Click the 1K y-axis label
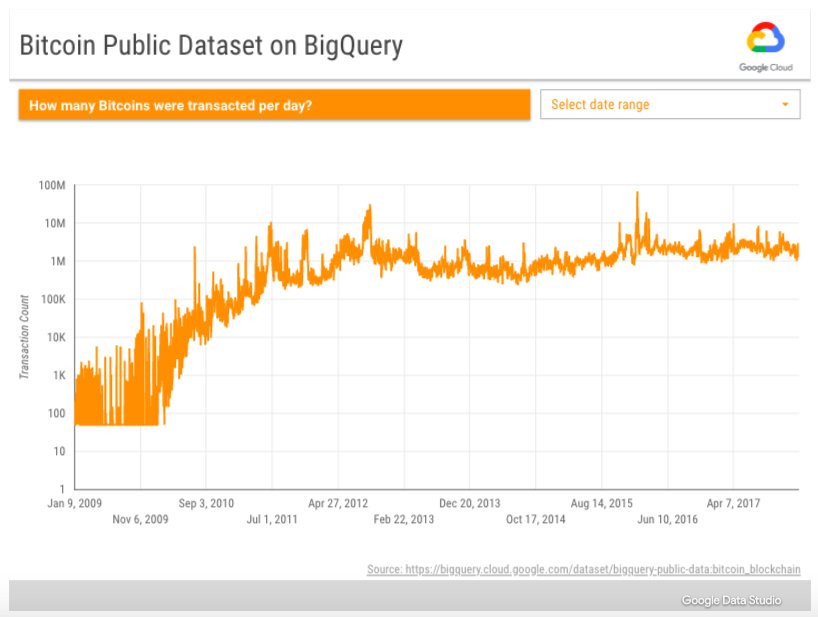818x617 pixels. 59,376
